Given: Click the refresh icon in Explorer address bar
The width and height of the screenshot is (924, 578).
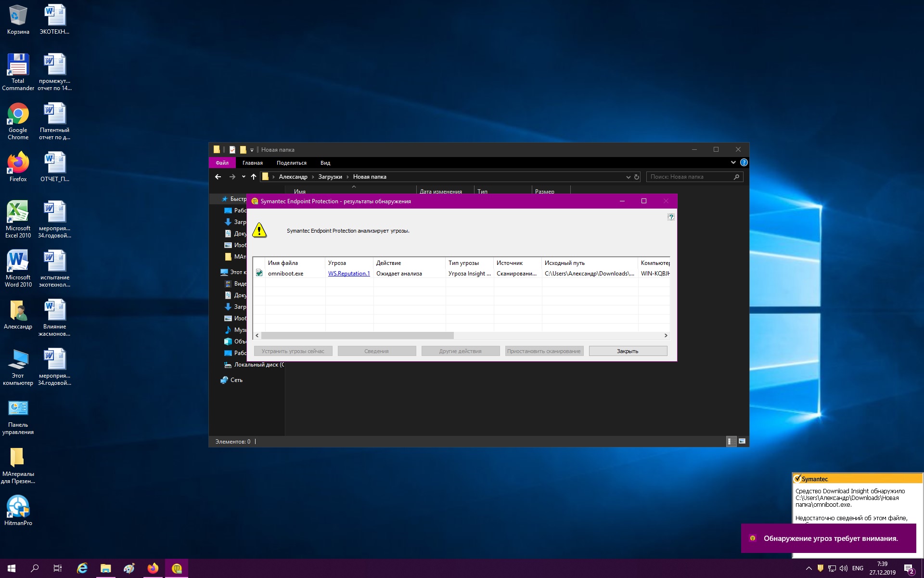Looking at the screenshot, I should click(637, 177).
